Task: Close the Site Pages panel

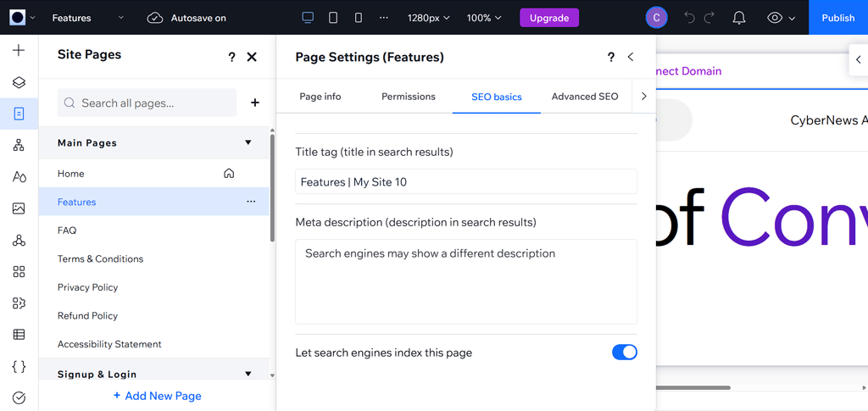Action: [x=251, y=57]
